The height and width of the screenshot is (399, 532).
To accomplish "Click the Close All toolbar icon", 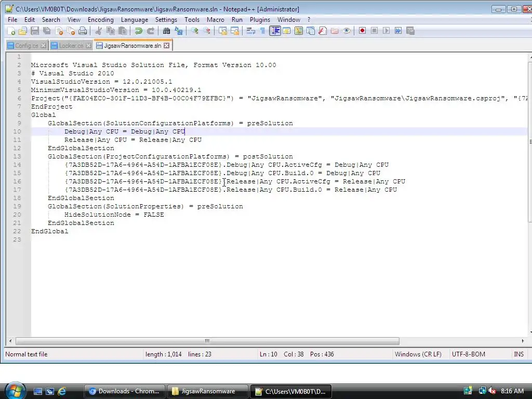I will (71, 31).
